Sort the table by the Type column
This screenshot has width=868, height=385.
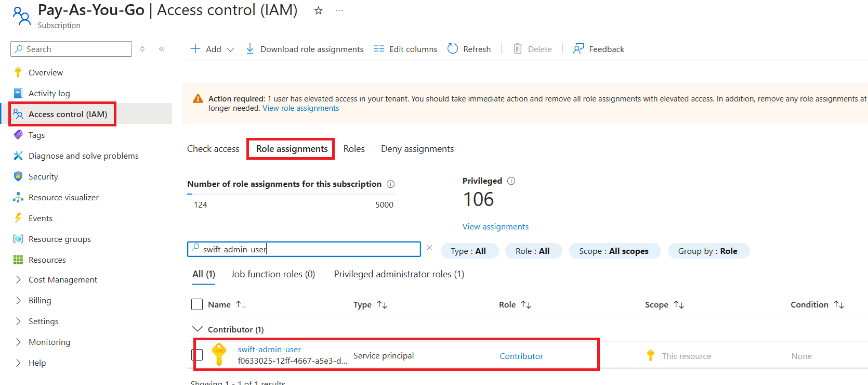pyautogui.click(x=371, y=304)
